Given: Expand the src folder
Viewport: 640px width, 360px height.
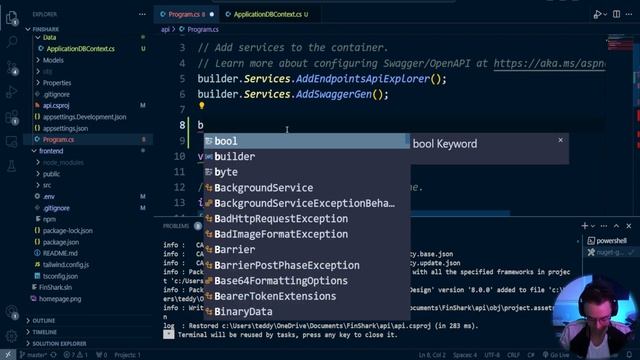Looking at the screenshot, I should pyautogui.click(x=47, y=185).
